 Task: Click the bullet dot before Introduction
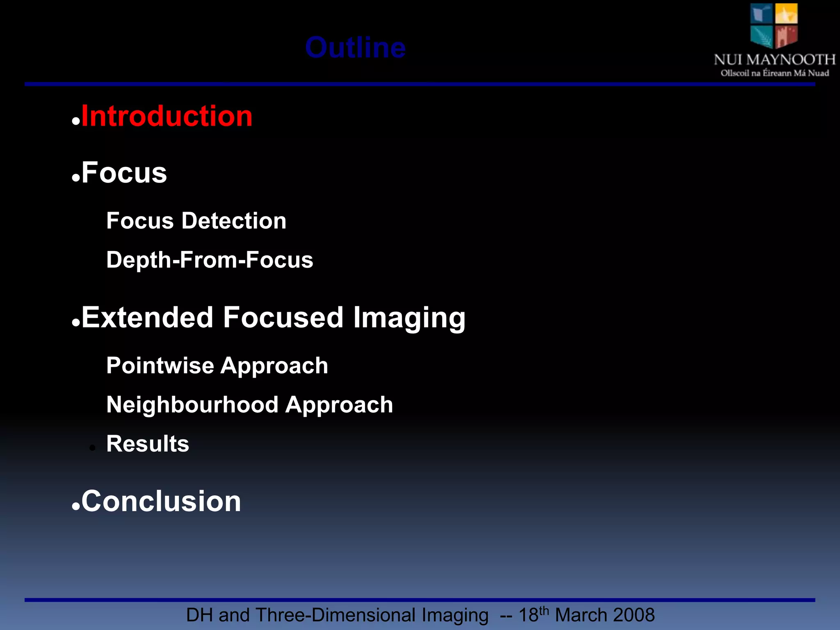tap(75, 121)
